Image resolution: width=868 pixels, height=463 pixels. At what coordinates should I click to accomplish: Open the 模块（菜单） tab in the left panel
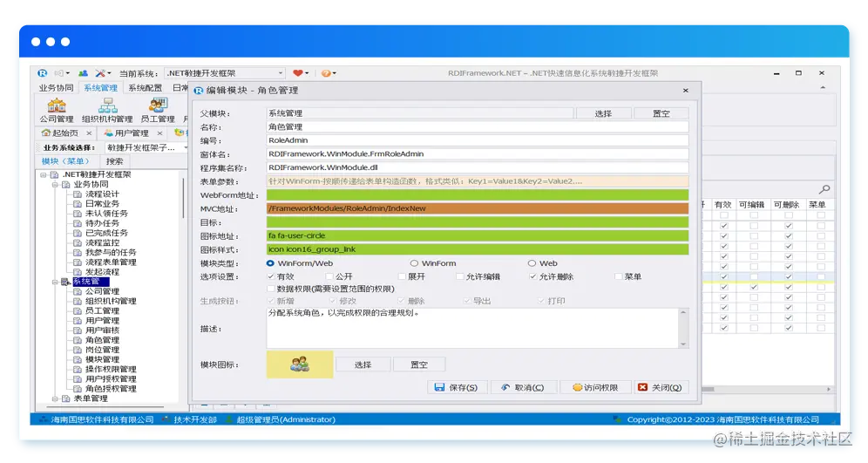(65, 161)
